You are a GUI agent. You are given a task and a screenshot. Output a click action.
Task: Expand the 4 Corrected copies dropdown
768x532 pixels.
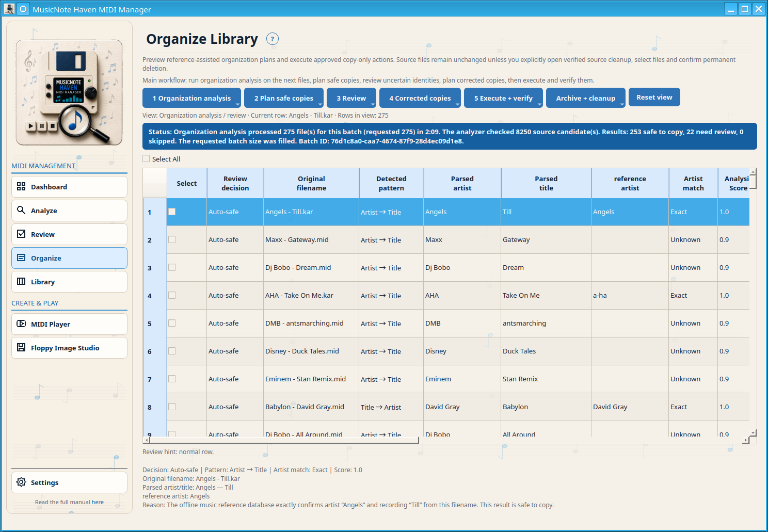click(x=420, y=98)
